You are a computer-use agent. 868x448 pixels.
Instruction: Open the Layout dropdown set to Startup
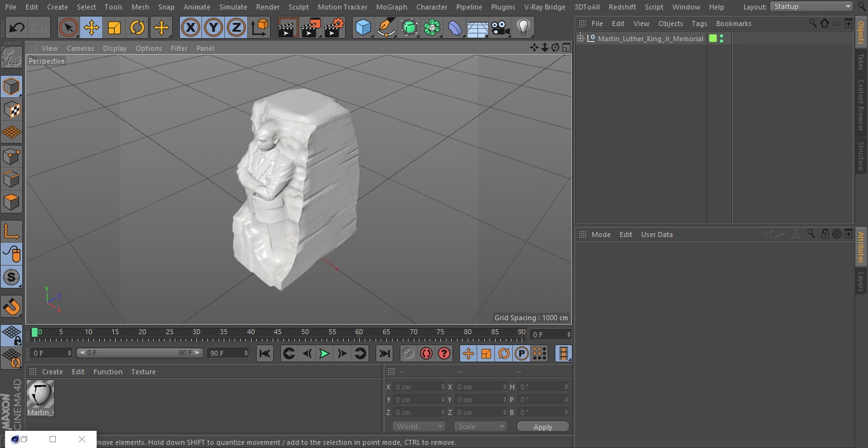point(812,6)
